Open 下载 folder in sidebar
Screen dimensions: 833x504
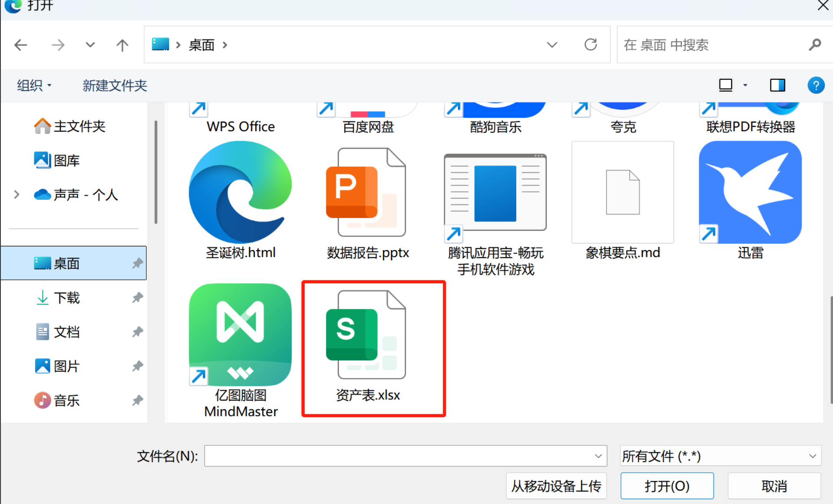[x=57, y=298]
